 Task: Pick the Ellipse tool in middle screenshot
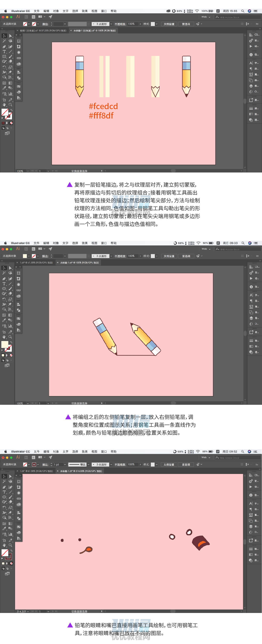[4, 289]
